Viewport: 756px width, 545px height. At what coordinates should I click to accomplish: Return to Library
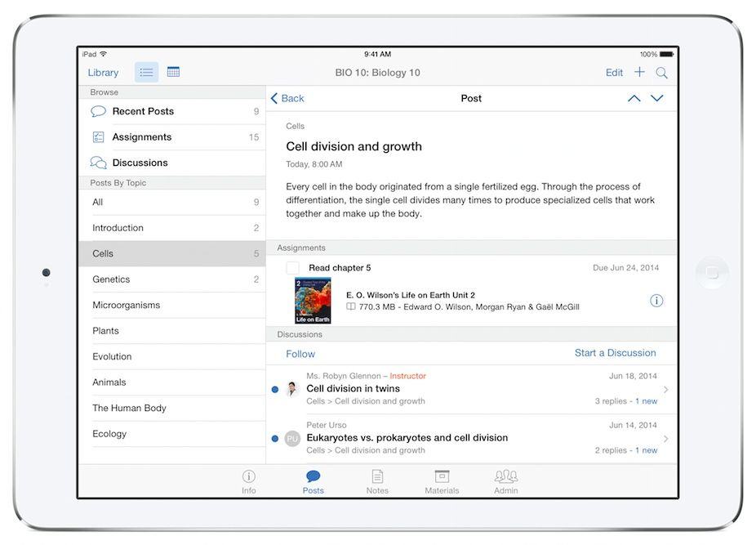click(103, 73)
